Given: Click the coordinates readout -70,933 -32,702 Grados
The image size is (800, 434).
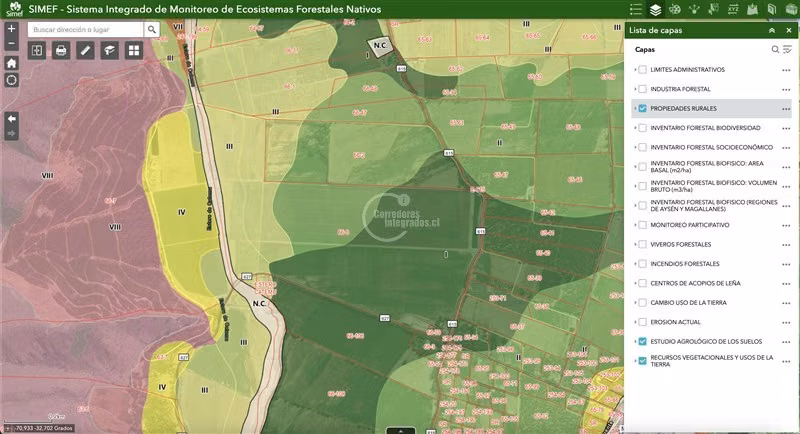Looking at the screenshot, I should pyautogui.click(x=44, y=428).
